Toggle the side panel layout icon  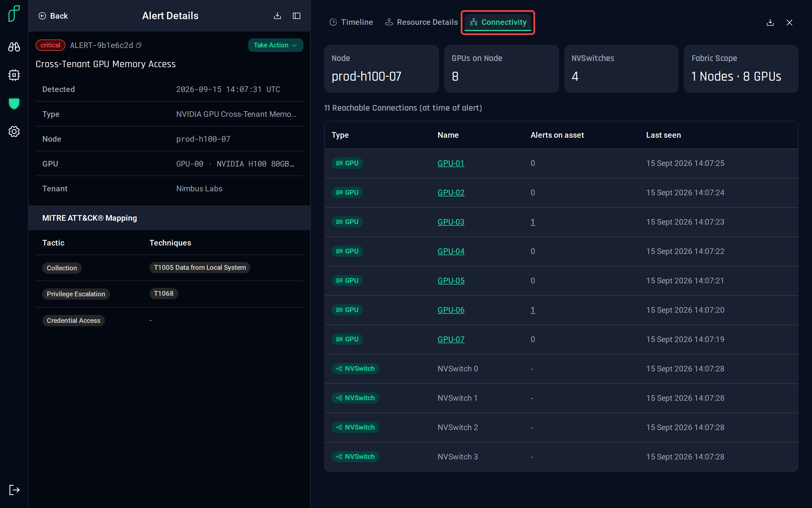[x=297, y=16]
